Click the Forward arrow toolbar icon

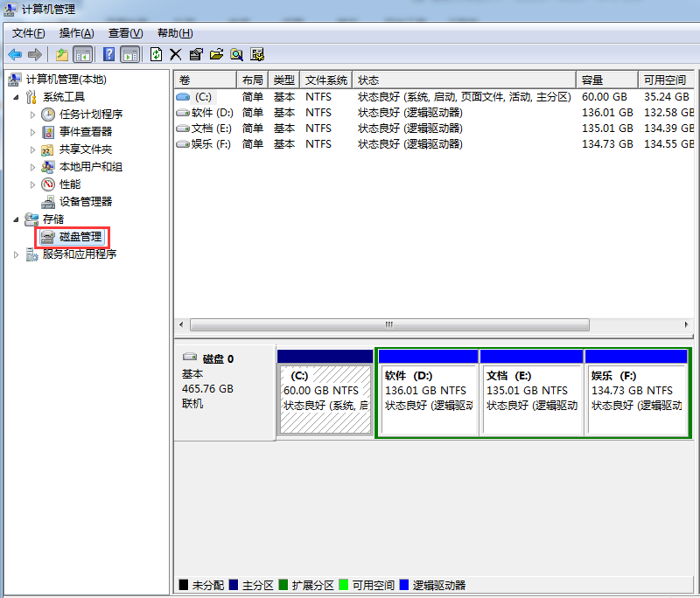[35, 54]
